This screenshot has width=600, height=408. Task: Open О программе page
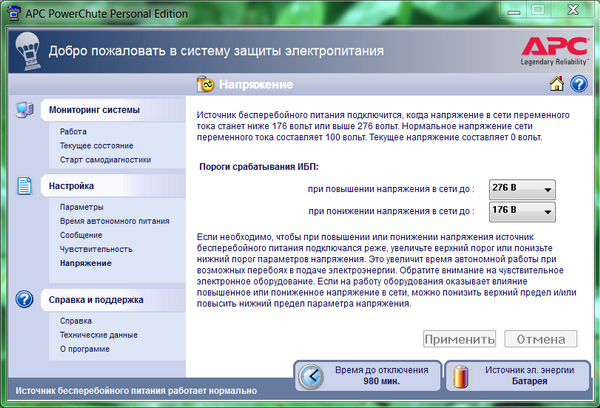click(x=85, y=349)
